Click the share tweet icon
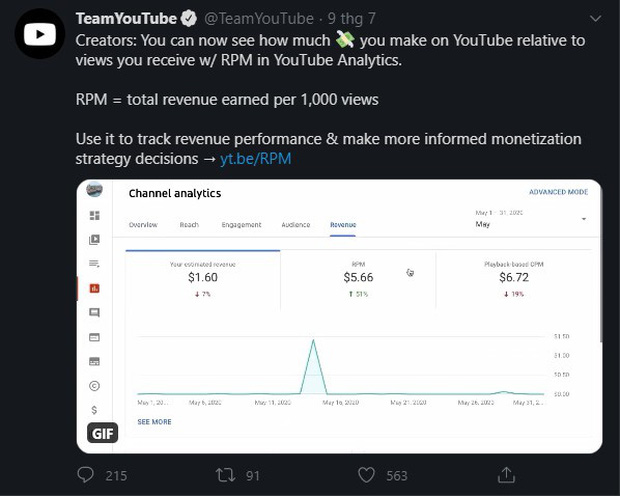The height and width of the screenshot is (496, 620). point(506,476)
